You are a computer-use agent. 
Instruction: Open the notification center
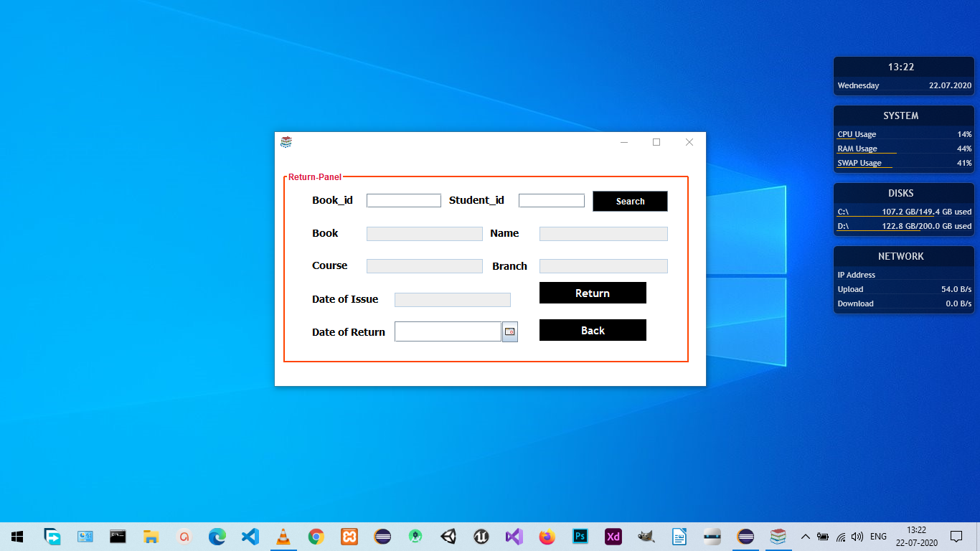956,536
